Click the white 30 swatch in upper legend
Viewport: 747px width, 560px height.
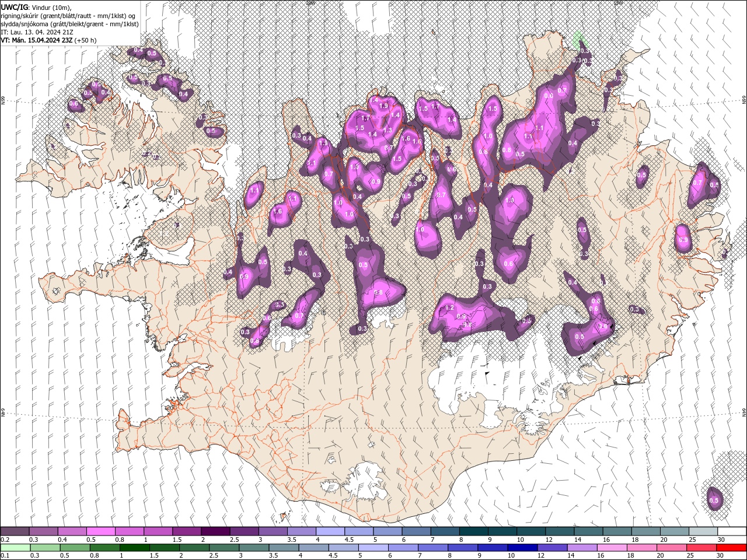(731, 531)
